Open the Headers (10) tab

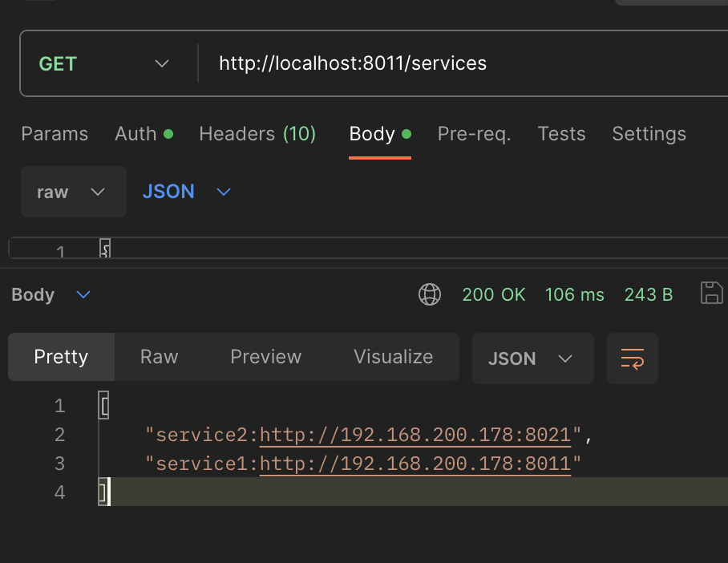coord(257,134)
